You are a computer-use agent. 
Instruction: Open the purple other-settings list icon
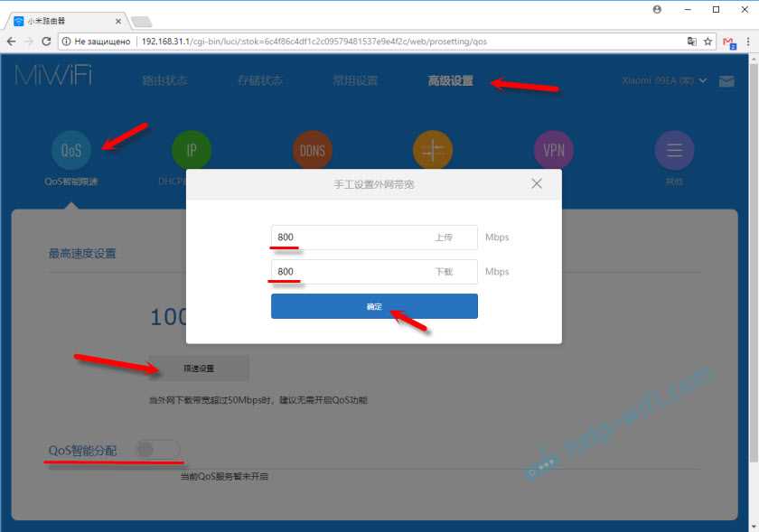click(674, 150)
